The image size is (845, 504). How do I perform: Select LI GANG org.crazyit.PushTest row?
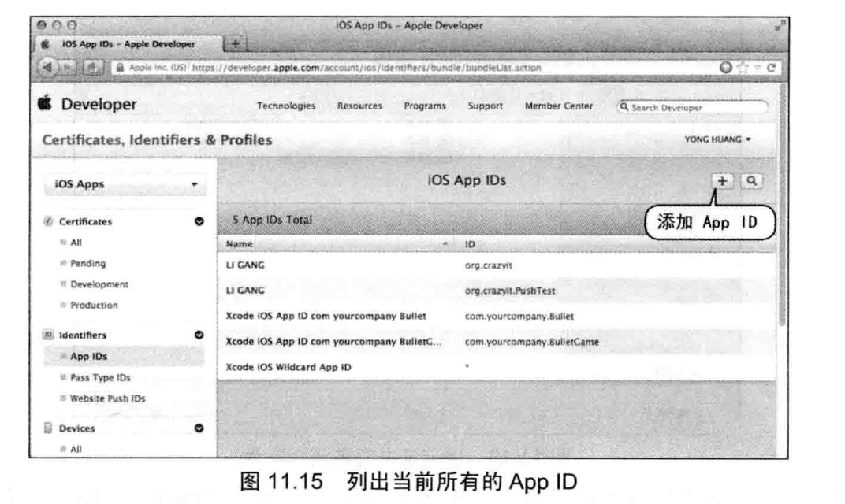pos(497,291)
